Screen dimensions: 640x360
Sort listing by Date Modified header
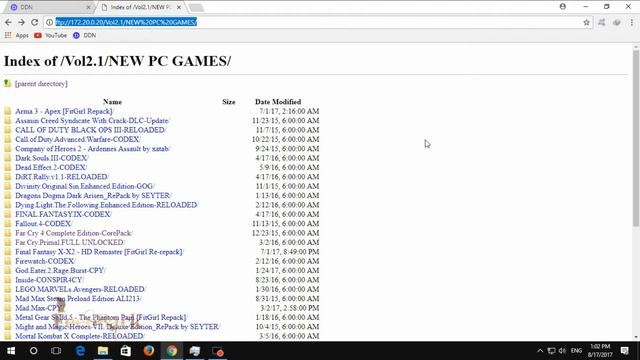[278, 102]
